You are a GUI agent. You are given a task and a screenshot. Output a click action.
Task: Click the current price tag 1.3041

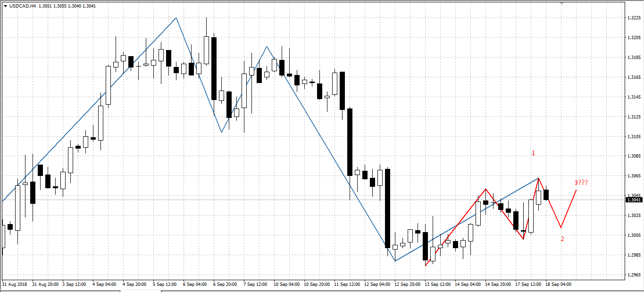tap(634, 200)
